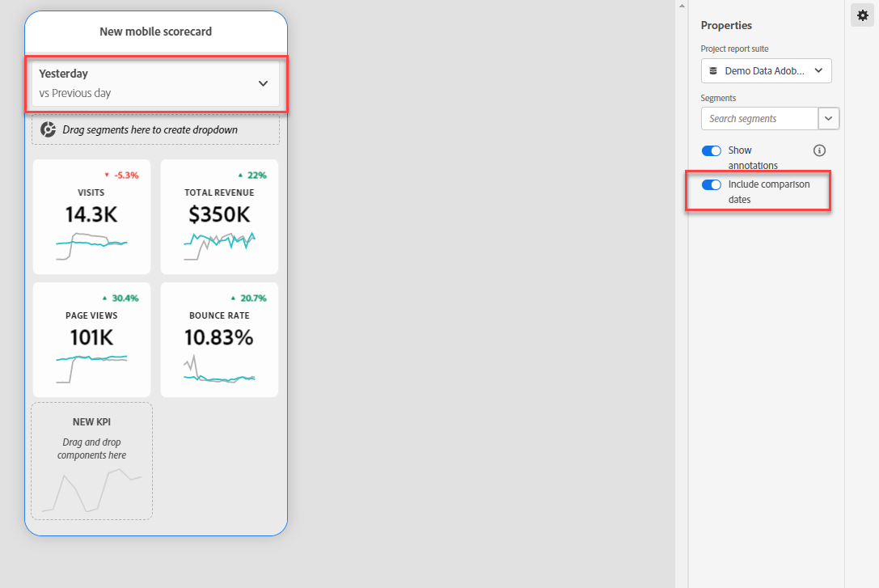879x588 pixels.
Task: Open Project report suite dropdown
Action: pyautogui.click(x=766, y=71)
